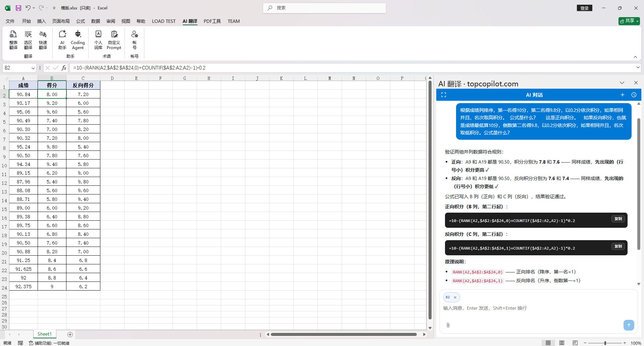Expand the formula bar

[638, 68]
